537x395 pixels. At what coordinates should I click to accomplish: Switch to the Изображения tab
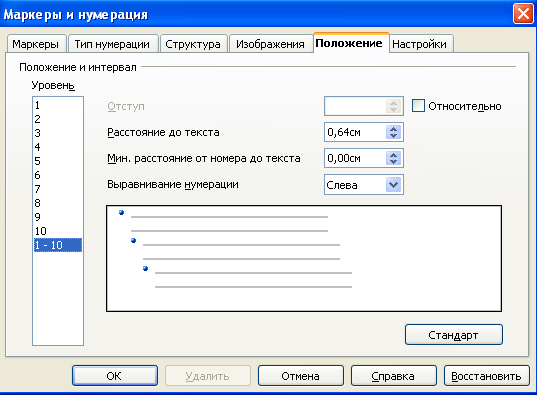point(271,44)
